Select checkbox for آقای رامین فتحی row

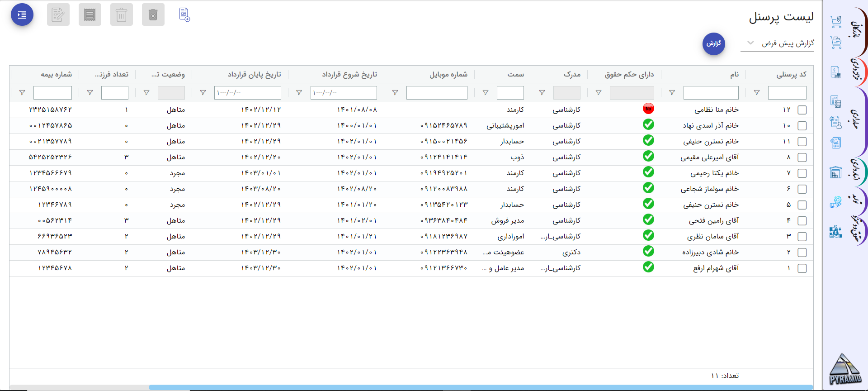coord(802,221)
